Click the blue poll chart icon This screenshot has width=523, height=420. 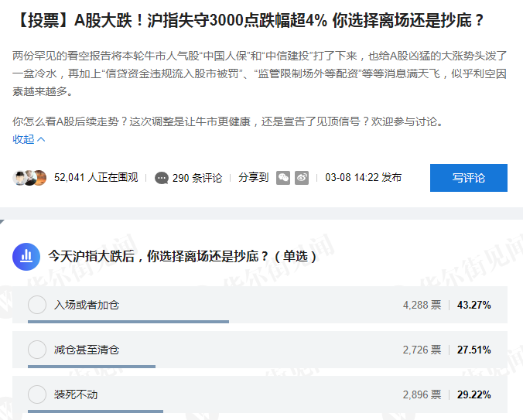tap(26, 255)
